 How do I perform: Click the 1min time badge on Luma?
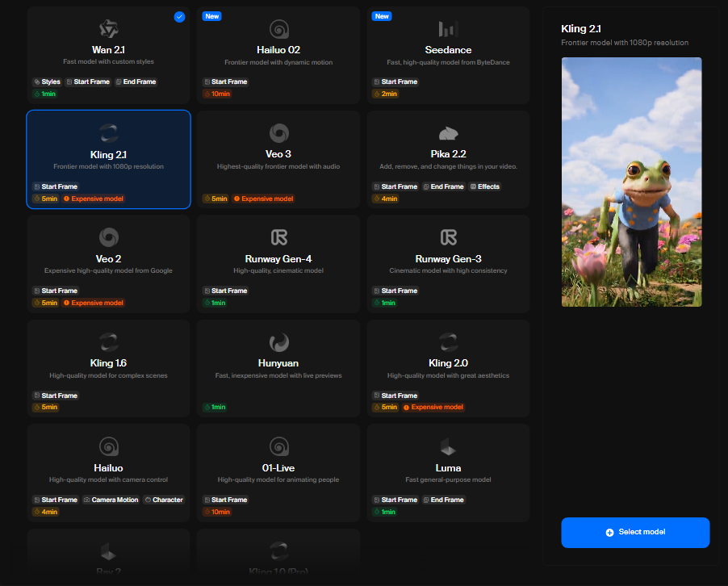385,512
